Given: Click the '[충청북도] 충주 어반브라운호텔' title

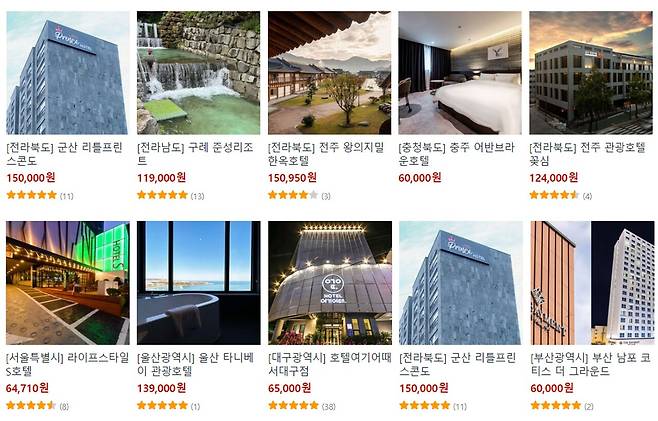Looking at the screenshot, I should pos(456,154).
